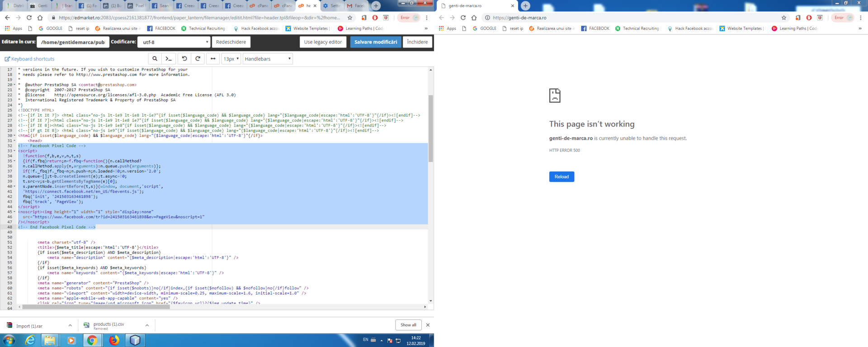The width and height of the screenshot is (868, 347).
Task: Click the file path field /home/gentidemarca
Action: pos(73,42)
